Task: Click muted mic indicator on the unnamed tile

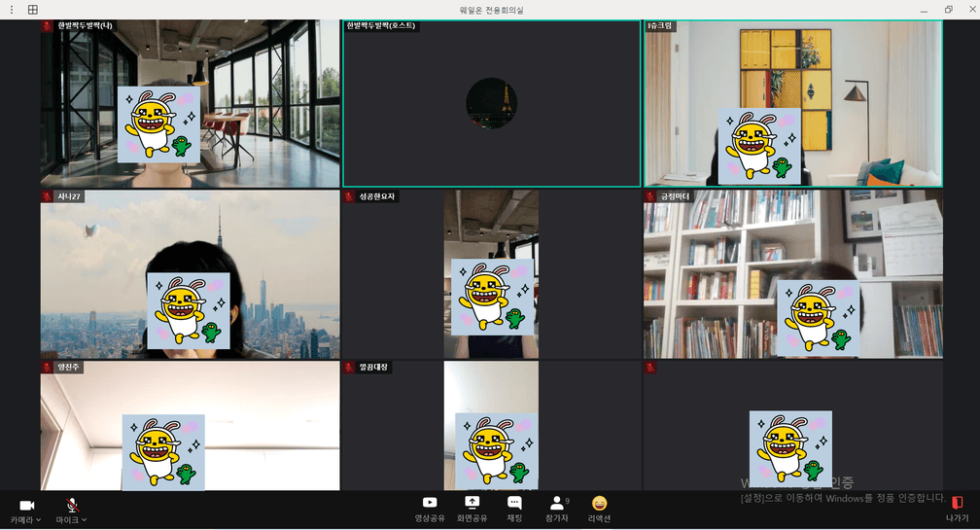Action: (x=650, y=367)
